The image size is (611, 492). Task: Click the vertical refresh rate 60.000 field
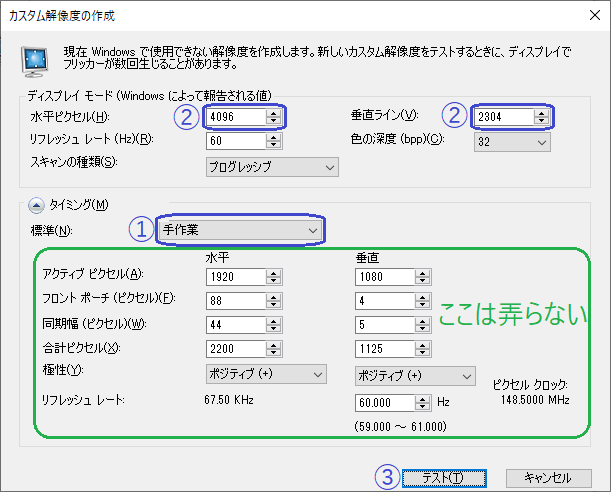pos(384,403)
